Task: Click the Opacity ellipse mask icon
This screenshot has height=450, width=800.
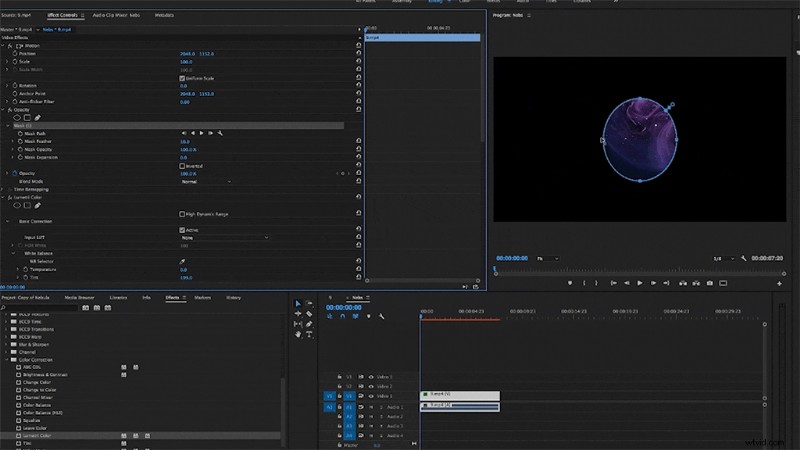Action: pyautogui.click(x=17, y=118)
